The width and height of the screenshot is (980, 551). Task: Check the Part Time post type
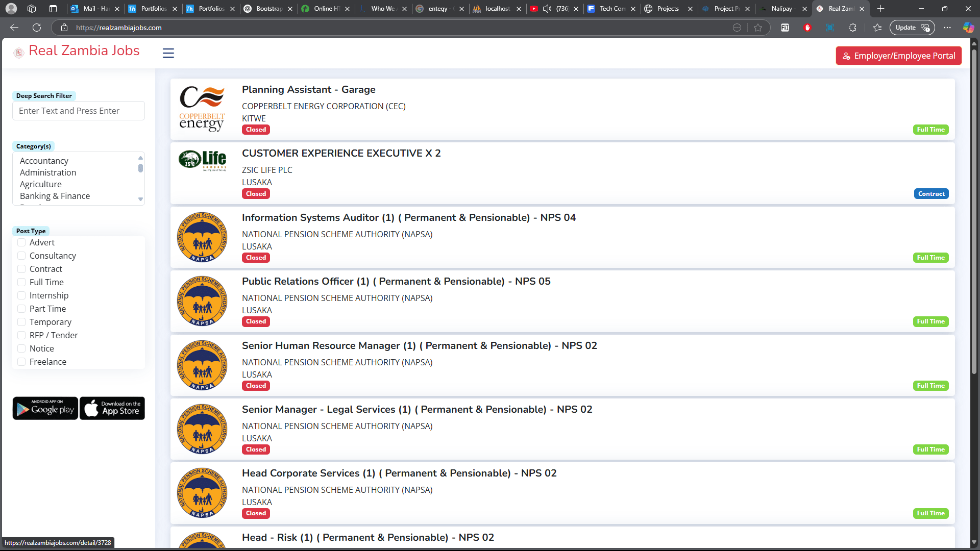[21, 309]
